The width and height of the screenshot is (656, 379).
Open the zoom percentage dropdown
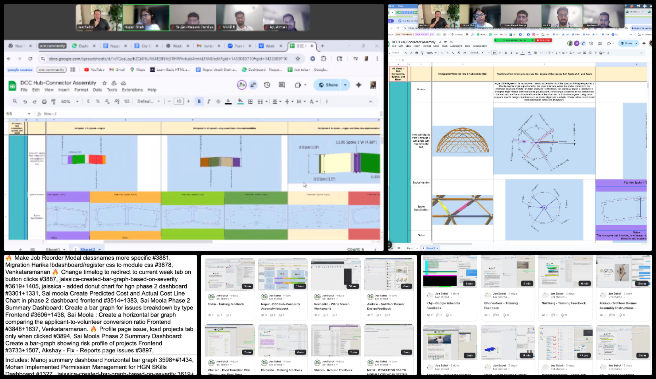(x=69, y=101)
